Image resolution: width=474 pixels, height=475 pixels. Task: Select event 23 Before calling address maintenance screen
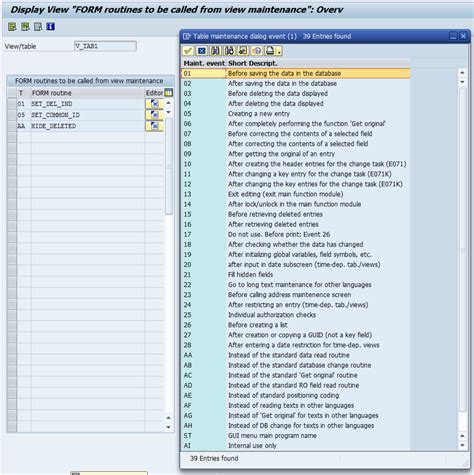click(296, 295)
